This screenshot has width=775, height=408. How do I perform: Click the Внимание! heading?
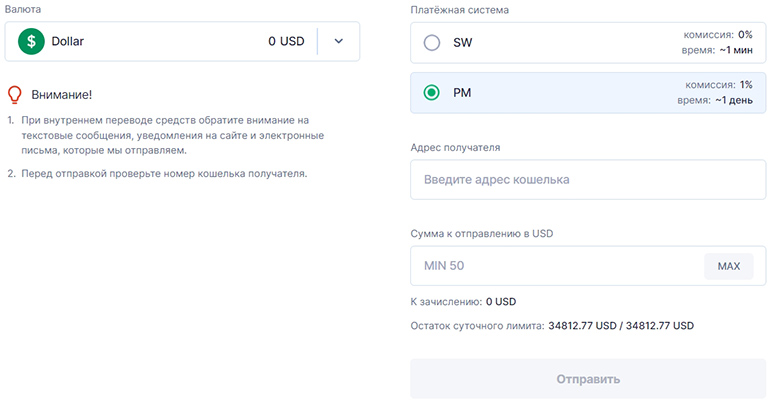click(62, 94)
